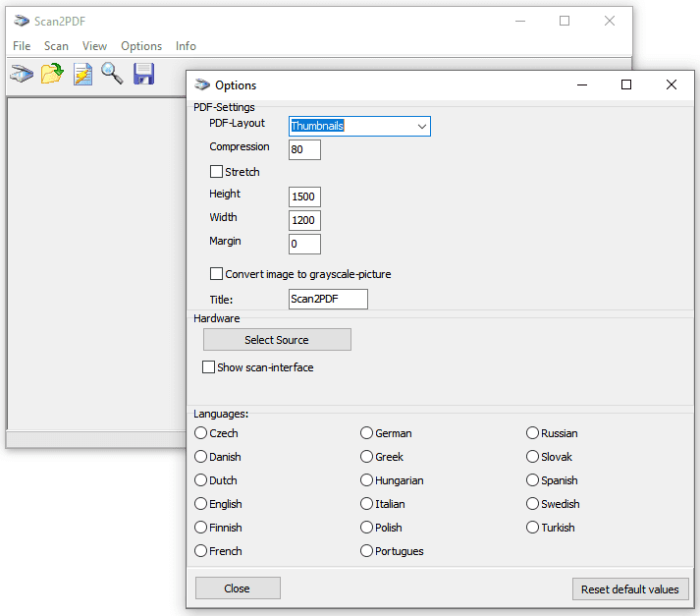This screenshot has height=616, width=700.
Task: Click the Width value field
Action: click(304, 220)
